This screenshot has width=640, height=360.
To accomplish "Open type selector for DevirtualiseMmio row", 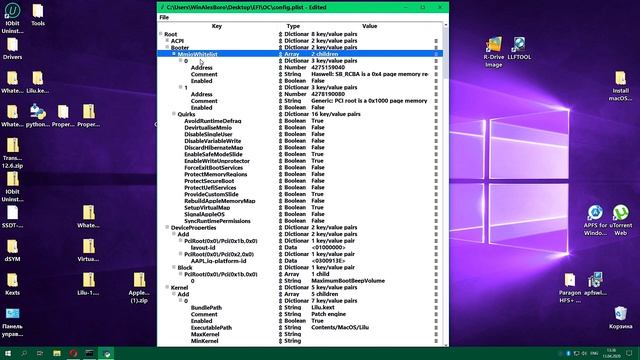I will coord(280,127).
